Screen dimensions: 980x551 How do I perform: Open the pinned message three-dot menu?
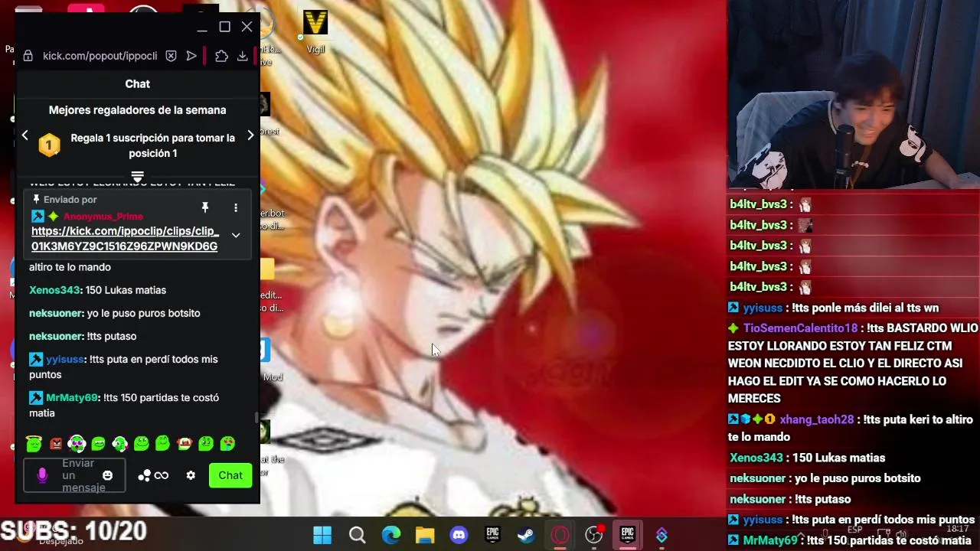[235, 207]
